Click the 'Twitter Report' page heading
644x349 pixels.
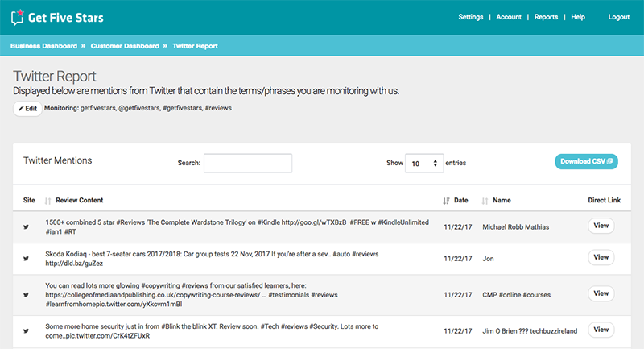tap(54, 77)
